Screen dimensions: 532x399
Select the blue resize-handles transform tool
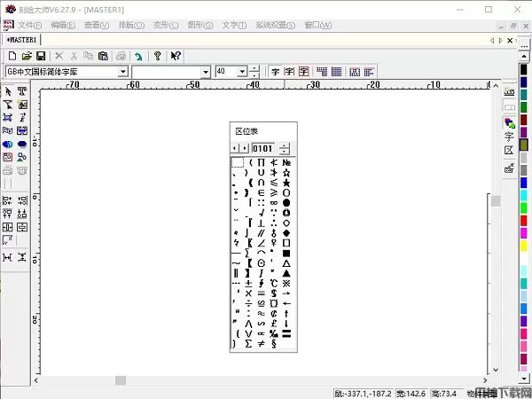click(8, 117)
